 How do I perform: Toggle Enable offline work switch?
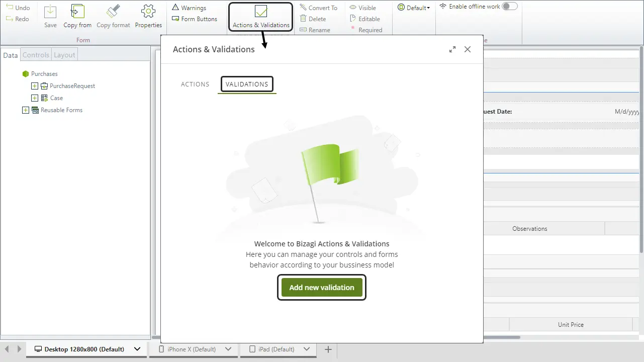coord(509,6)
